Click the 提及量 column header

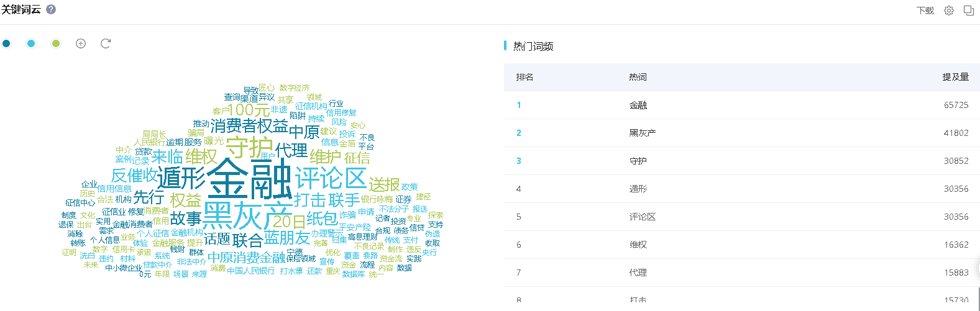pyautogui.click(x=955, y=77)
